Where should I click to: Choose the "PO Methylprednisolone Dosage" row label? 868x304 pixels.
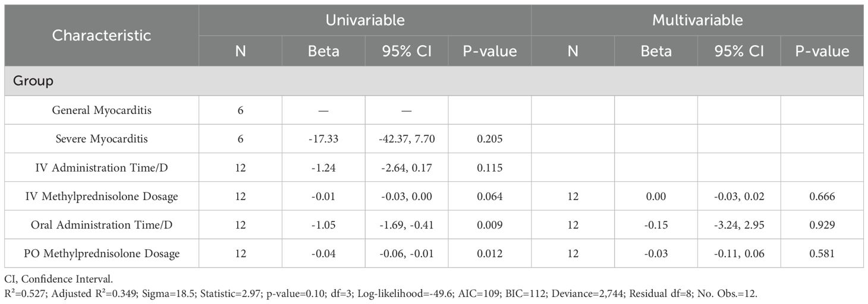(x=102, y=254)
